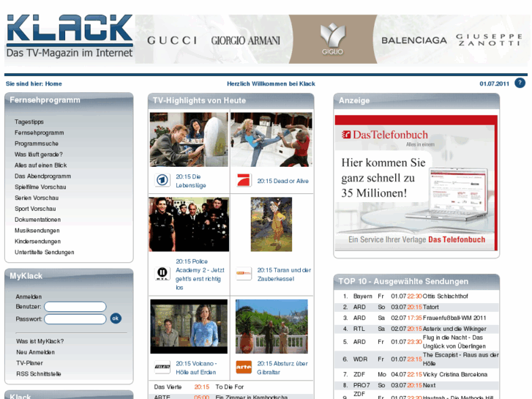
Task: Open the help question mark icon
Action: [x=520, y=83]
